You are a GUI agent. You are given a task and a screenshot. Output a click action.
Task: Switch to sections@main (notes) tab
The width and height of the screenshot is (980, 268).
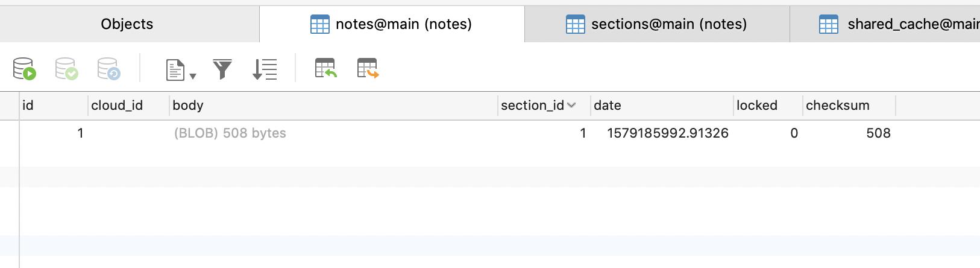pos(657,24)
